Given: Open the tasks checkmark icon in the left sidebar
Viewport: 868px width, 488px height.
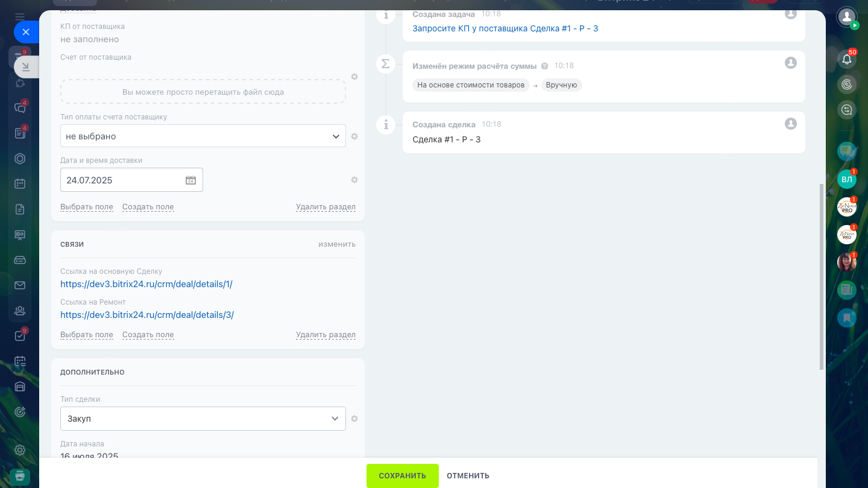Looking at the screenshot, I should (x=20, y=336).
